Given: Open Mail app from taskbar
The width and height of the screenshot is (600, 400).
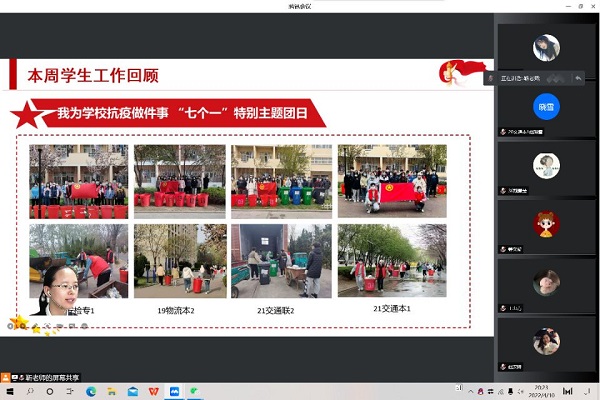Looking at the screenshot, I should tap(133, 392).
